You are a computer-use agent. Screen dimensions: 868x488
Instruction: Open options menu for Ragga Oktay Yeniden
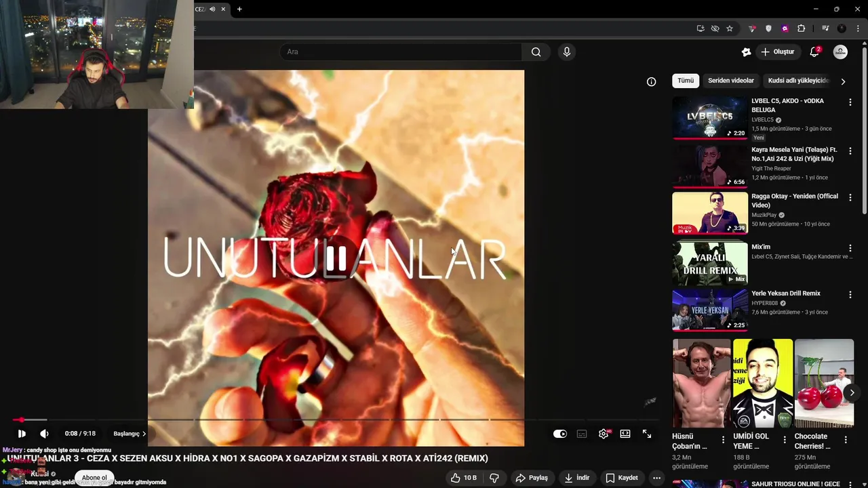(x=850, y=198)
